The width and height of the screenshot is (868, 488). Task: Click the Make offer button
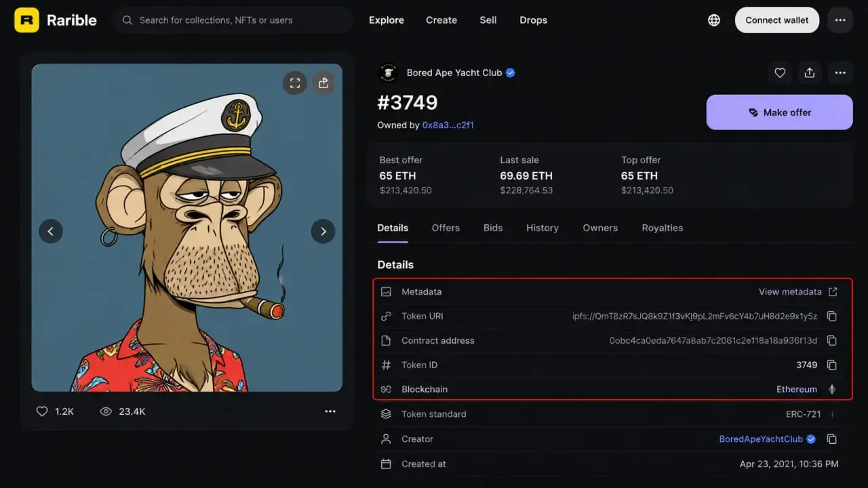(x=780, y=113)
